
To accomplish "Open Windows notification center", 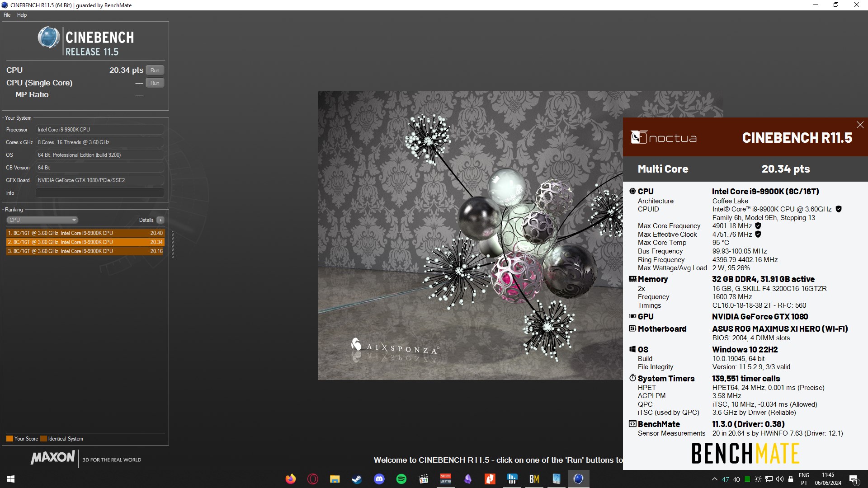I will (x=854, y=479).
